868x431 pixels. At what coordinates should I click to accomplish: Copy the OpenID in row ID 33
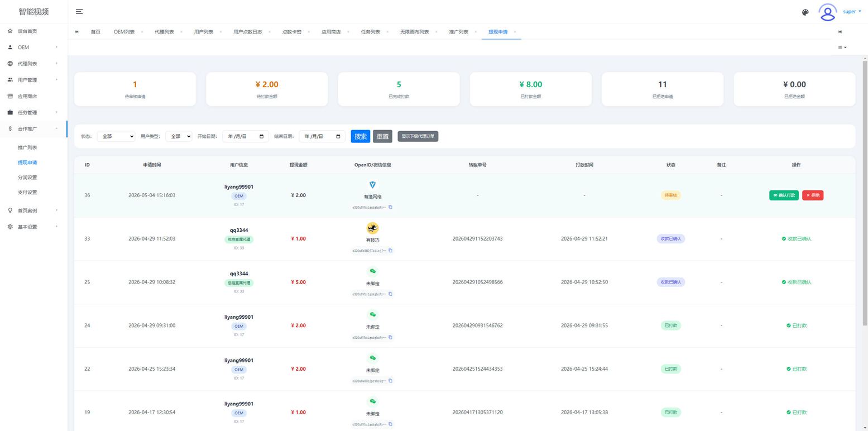(x=390, y=251)
